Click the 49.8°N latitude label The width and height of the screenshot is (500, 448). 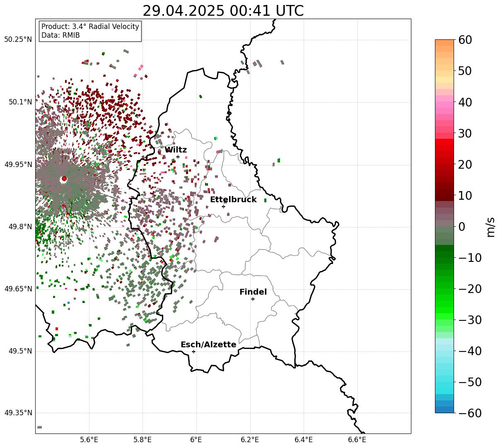pyautogui.click(x=20, y=227)
